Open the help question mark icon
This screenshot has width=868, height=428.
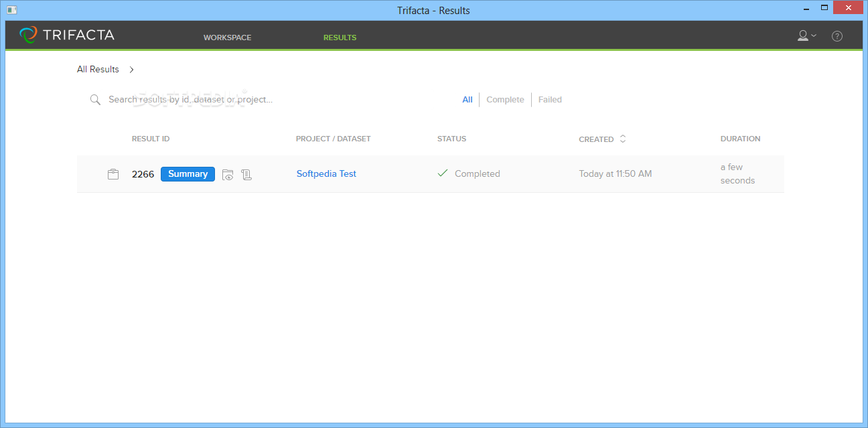click(837, 36)
